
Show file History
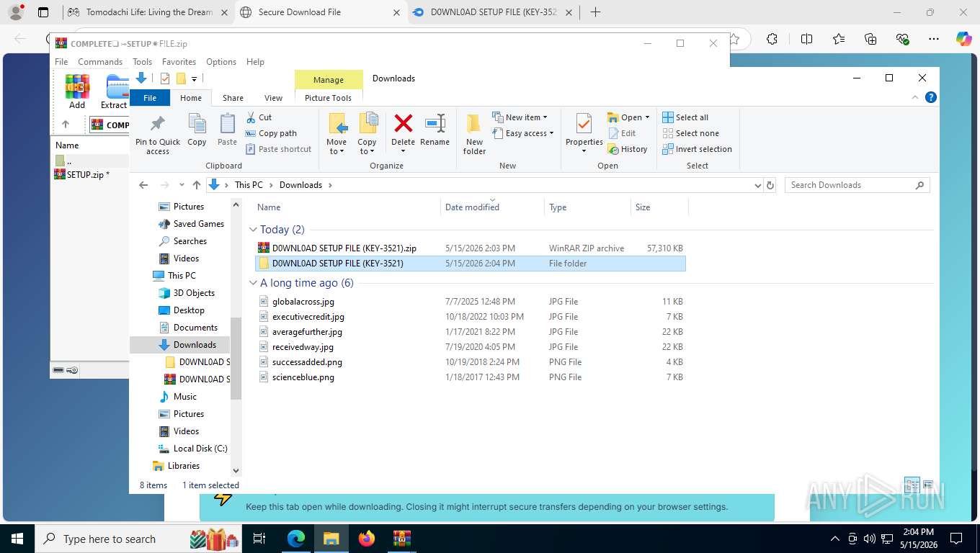tap(628, 149)
